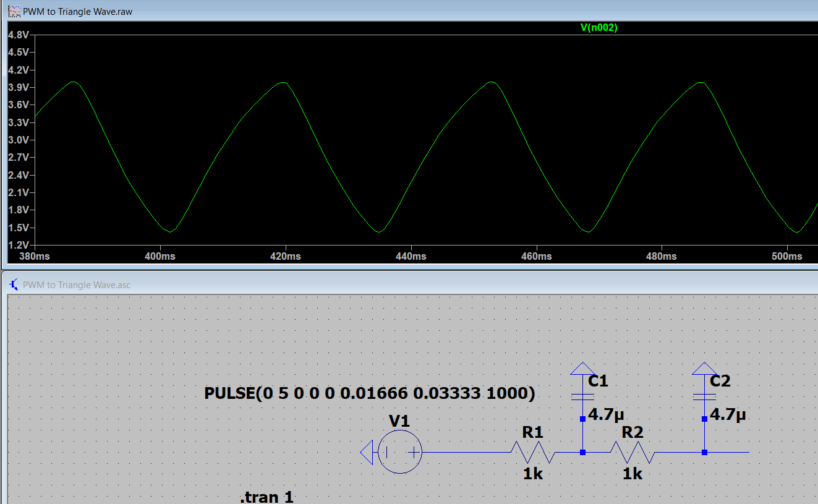
Task: Click the V(n002) trace label
Action: pyautogui.click(x=599, y=27)
